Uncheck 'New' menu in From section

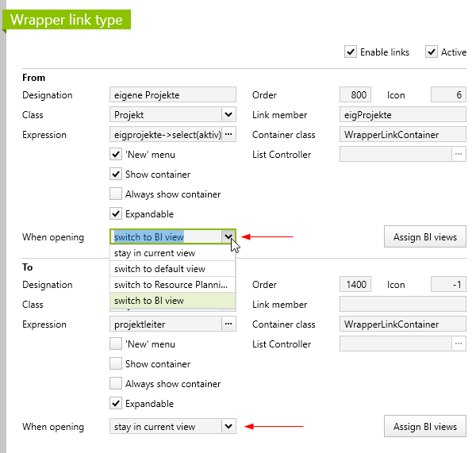point(116,154)
